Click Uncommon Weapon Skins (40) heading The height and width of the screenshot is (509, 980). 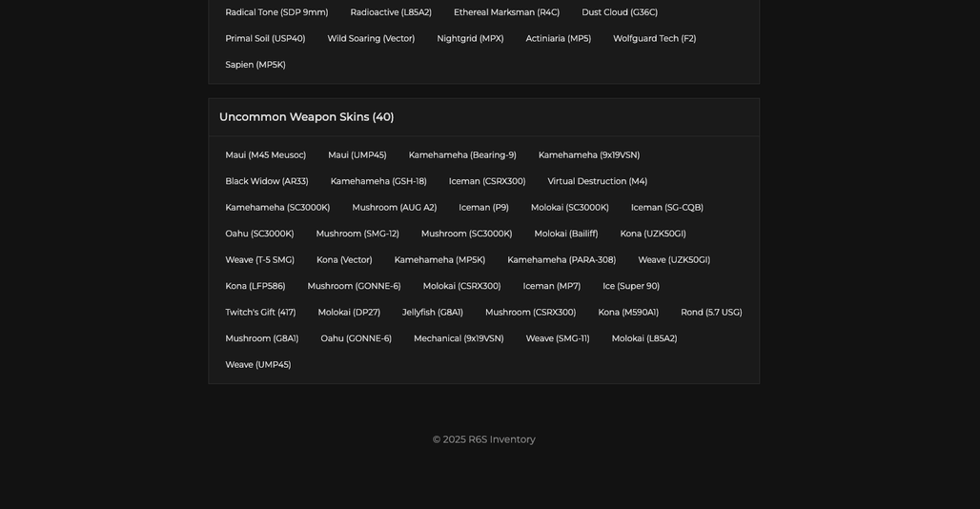click(x=306, y=117)
